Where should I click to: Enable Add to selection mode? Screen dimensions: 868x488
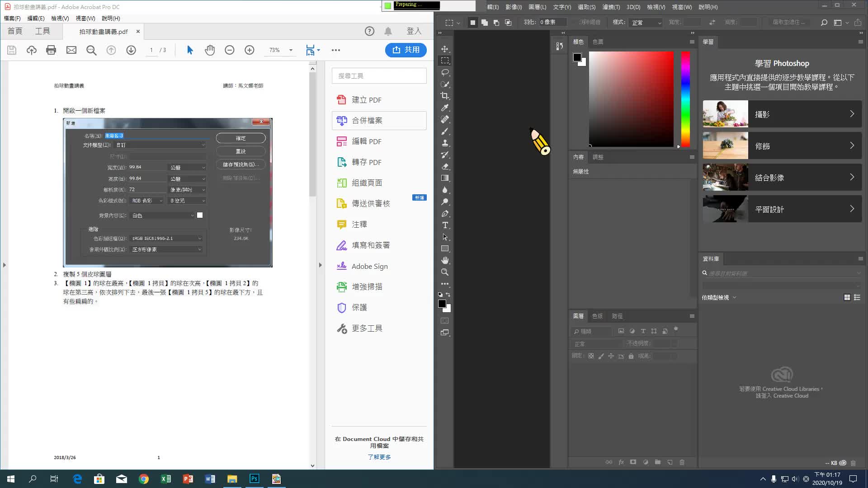click(x=485, y=23)
